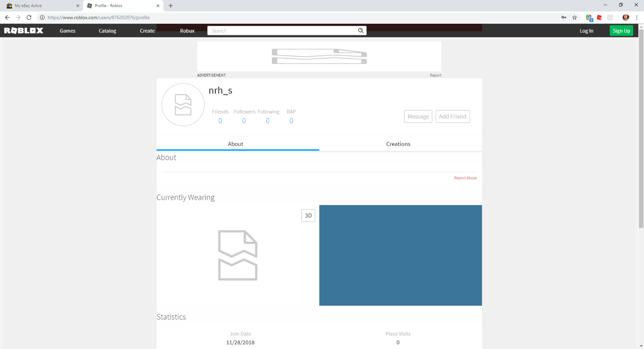The height and width of the screenshot is (349, 644).
Task: Click the red extension icon in toolbar
Action: 600,17
